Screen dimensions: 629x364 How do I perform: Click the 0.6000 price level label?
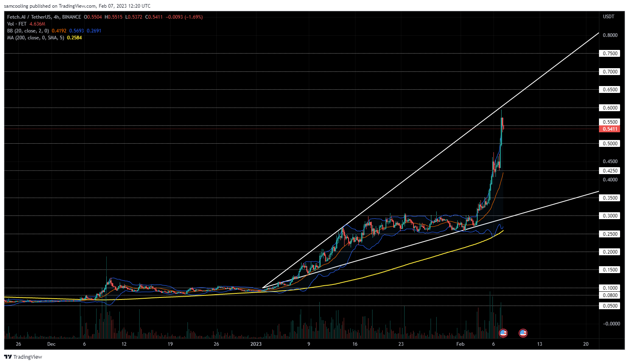(610, 108)
